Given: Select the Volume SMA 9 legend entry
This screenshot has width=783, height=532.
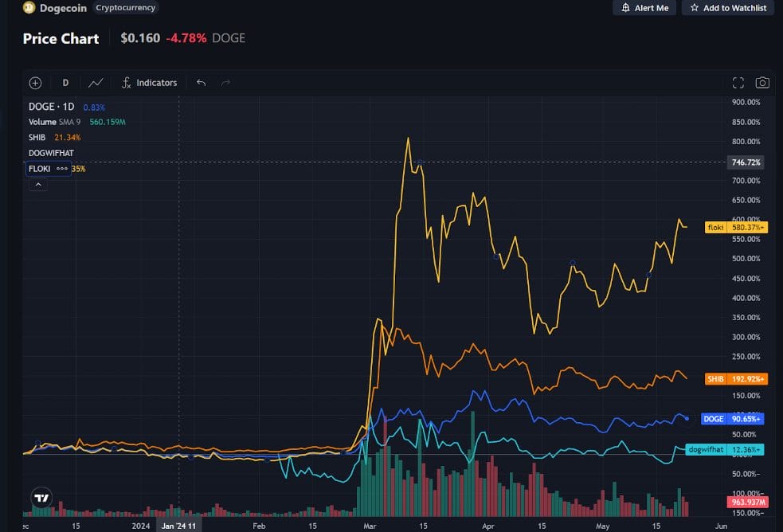Looking at the screenshot, I should click(x=54, y=122).
